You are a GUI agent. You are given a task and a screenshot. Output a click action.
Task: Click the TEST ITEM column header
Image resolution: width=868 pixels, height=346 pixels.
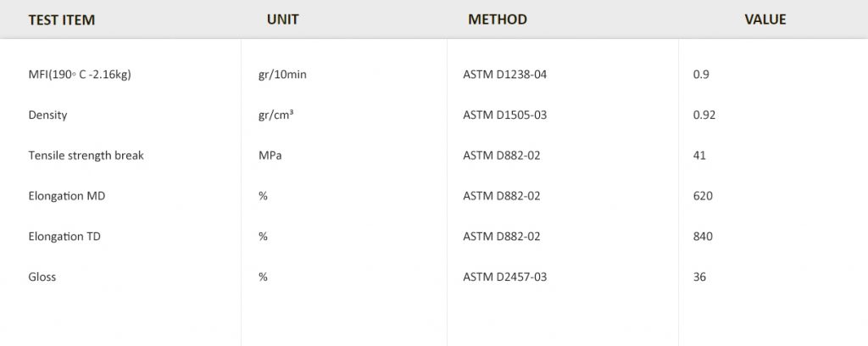point(62,20)
